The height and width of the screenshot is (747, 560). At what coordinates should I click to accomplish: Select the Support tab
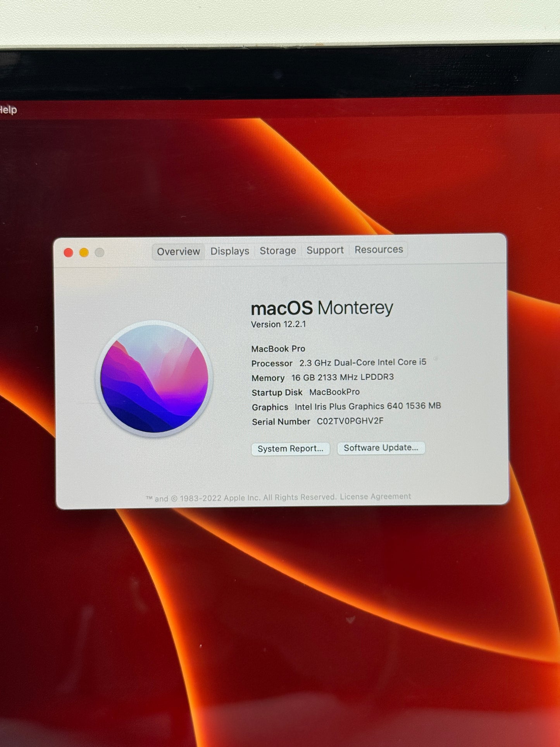(325, 250)
